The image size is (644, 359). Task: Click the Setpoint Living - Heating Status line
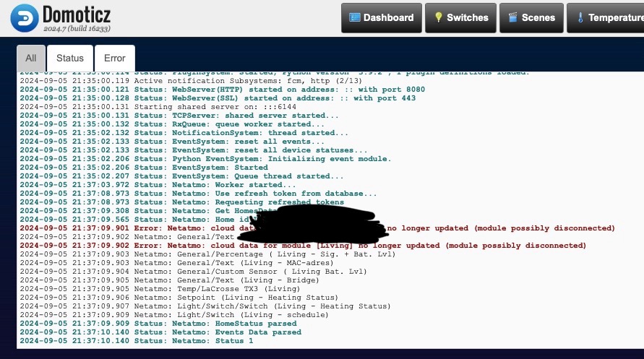179,298
